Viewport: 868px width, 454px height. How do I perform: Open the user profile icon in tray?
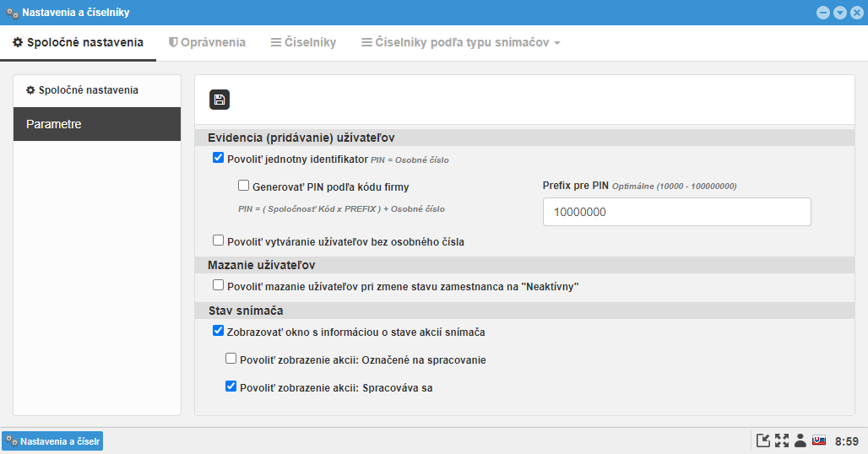pos(800,440)
